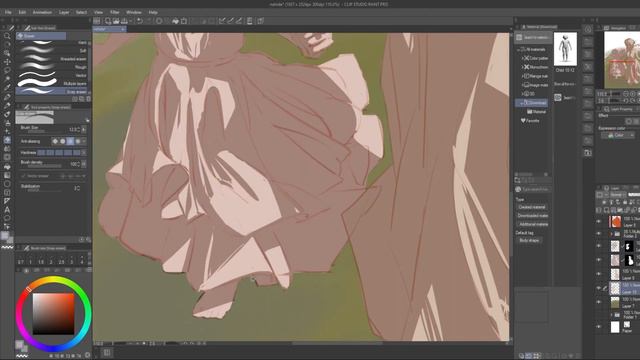Screen dimensions: 640x360
Task: Click the Fill icon in command bar
Action: point(176,21)
